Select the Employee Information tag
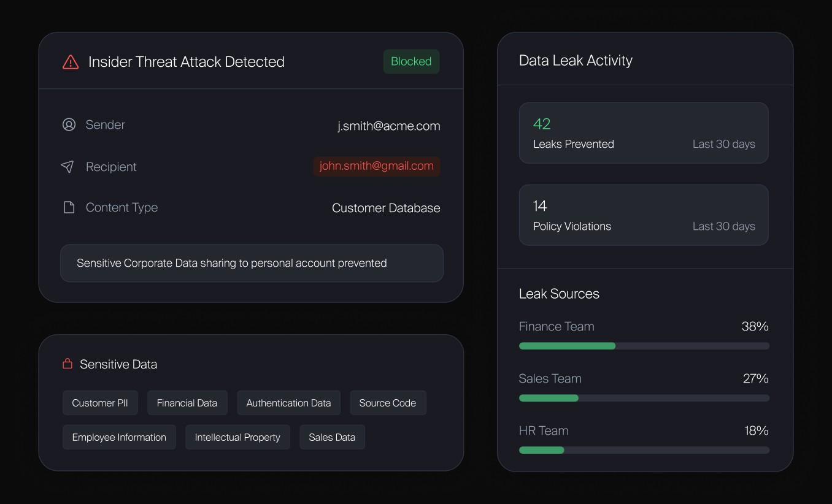 point(119,437)
